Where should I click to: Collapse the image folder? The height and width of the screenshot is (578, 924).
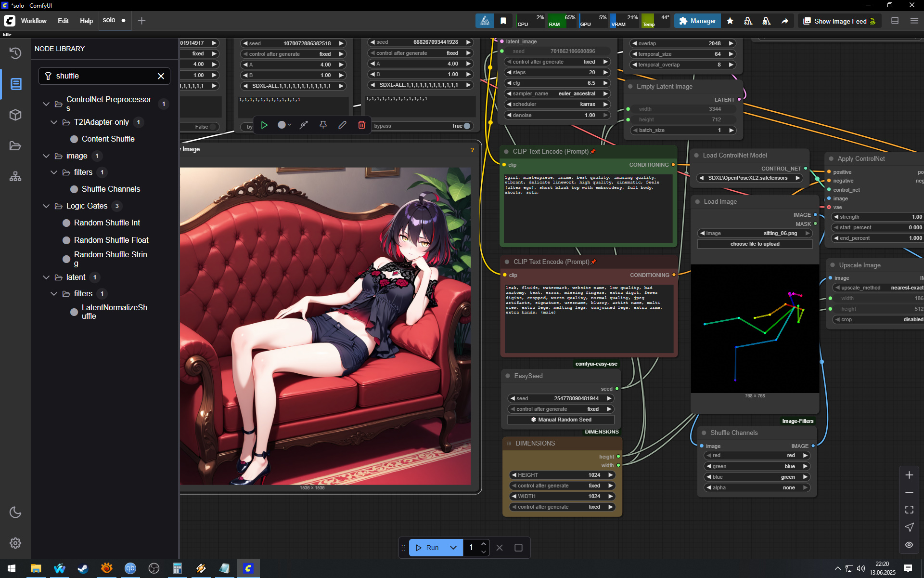tap(46, 156)
